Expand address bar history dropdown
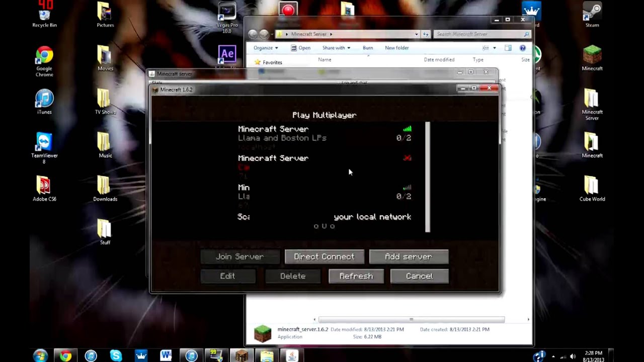Screen dimensions: 644x362 tap(416, 34)
